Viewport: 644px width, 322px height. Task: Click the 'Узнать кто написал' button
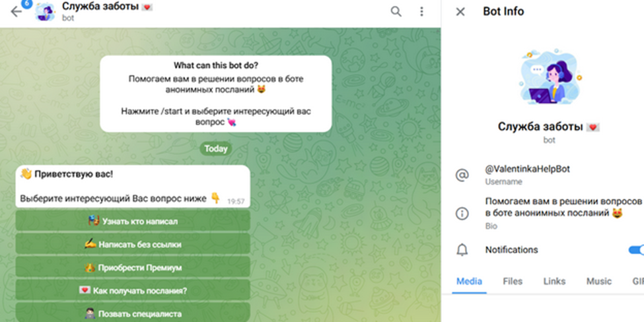point(133,221)
